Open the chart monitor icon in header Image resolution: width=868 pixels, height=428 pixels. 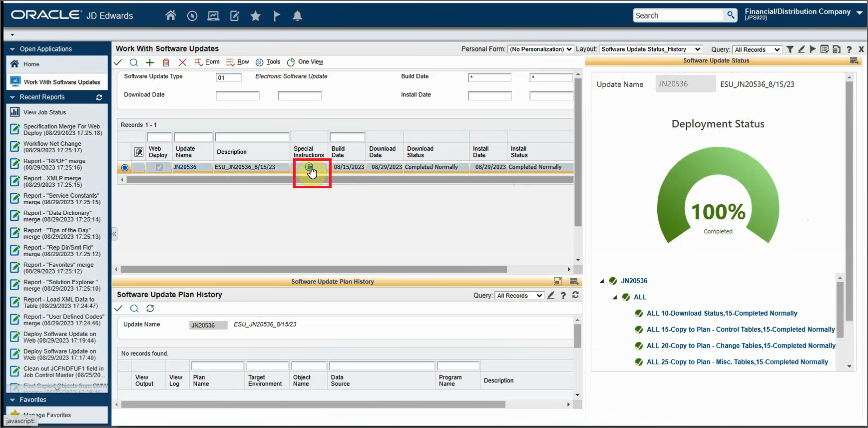click(213, 15)
